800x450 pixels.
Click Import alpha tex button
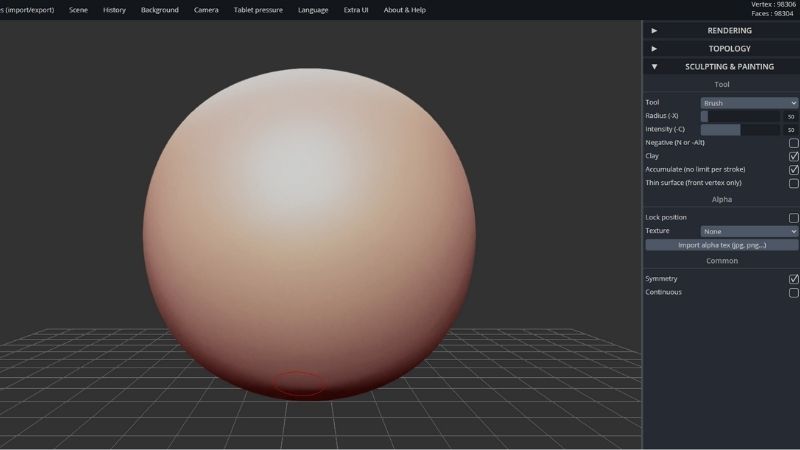tap(721, 245)
